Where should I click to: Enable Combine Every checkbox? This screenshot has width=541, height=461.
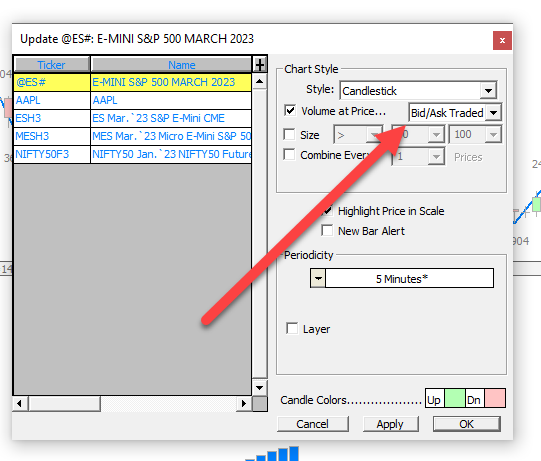289,155
